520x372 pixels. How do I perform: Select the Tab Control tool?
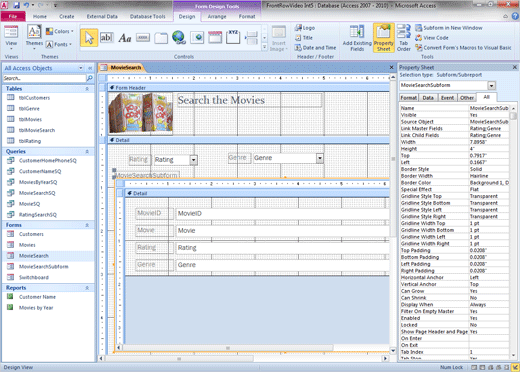161,38
